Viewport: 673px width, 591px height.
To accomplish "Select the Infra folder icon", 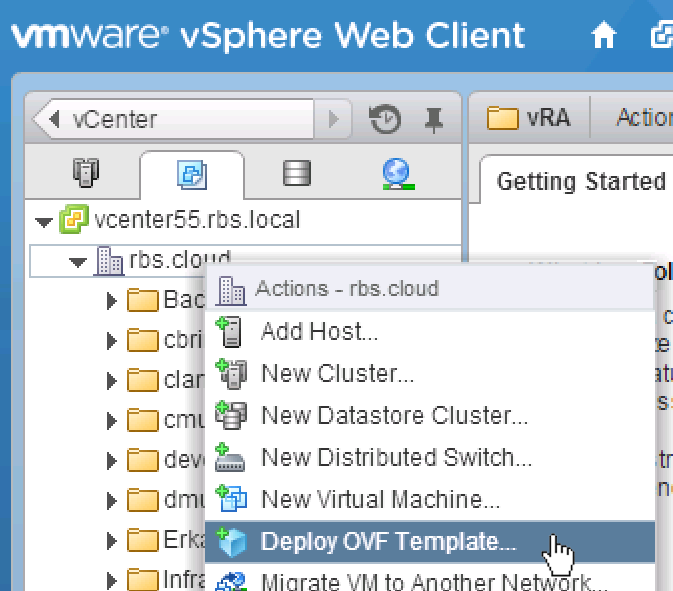I will click(x=142, y=579).
